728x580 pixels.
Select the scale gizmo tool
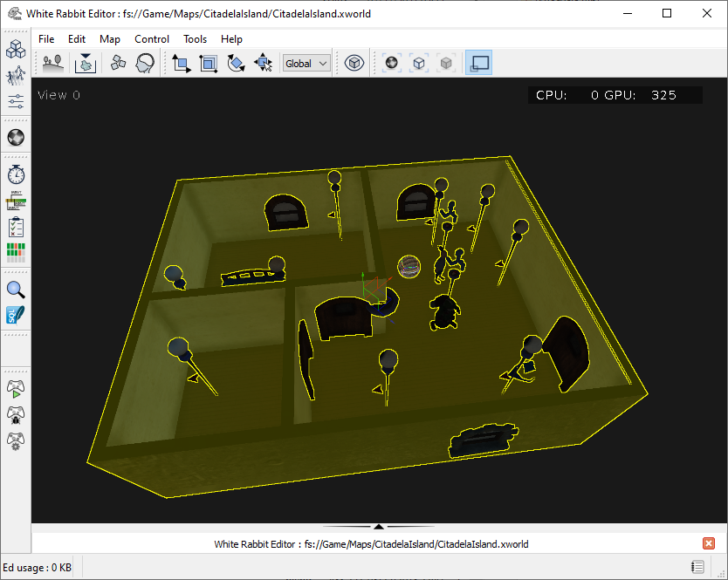(209, 63)
